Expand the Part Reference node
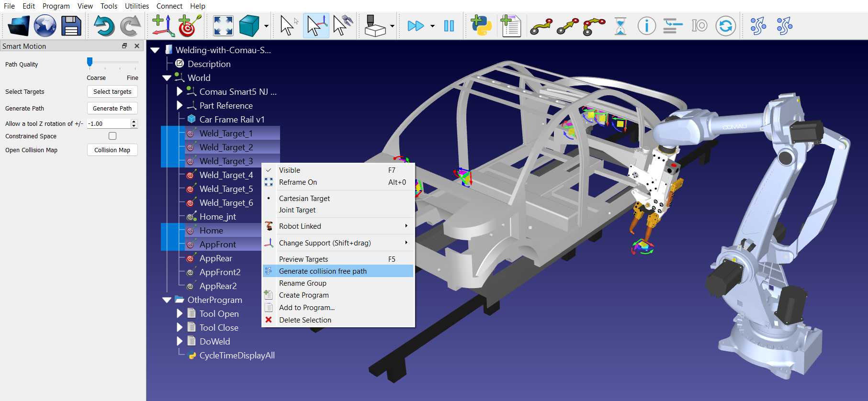Image resolution: width=868 pixels, height=401 pixels. 180,105
